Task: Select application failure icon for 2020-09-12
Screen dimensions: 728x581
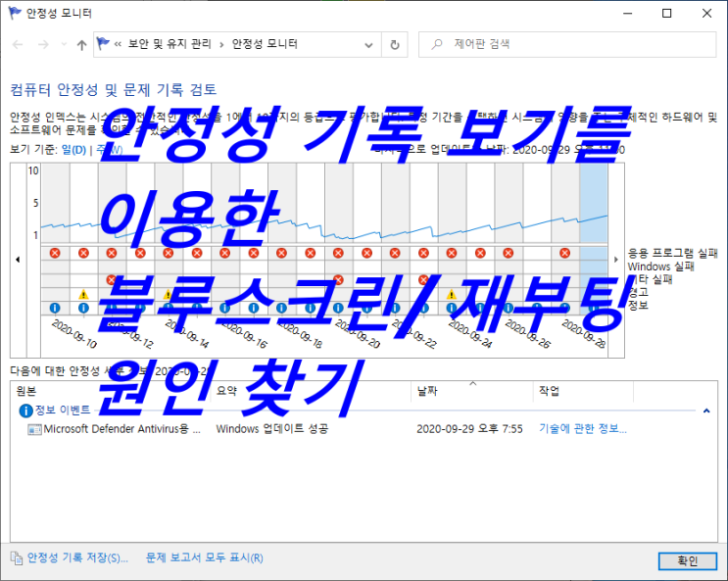Action: [112, 253]
